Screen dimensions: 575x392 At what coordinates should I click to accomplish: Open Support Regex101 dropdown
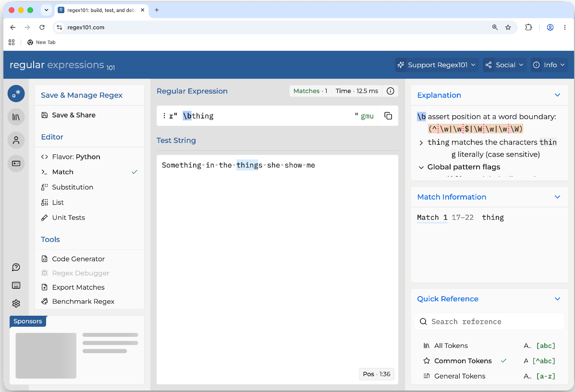point(437,65)
